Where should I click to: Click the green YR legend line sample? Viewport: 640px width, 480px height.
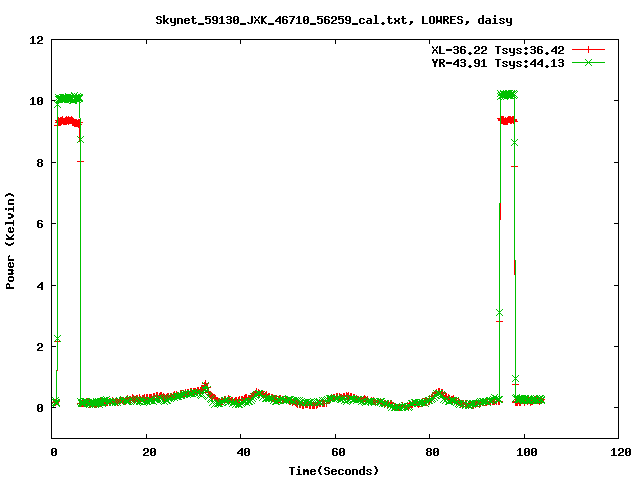[x=588, y=62]
